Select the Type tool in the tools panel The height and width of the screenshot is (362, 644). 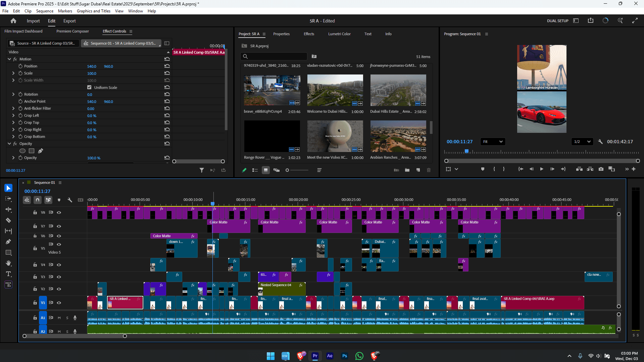pyautogui.click(x=8, y=274)
